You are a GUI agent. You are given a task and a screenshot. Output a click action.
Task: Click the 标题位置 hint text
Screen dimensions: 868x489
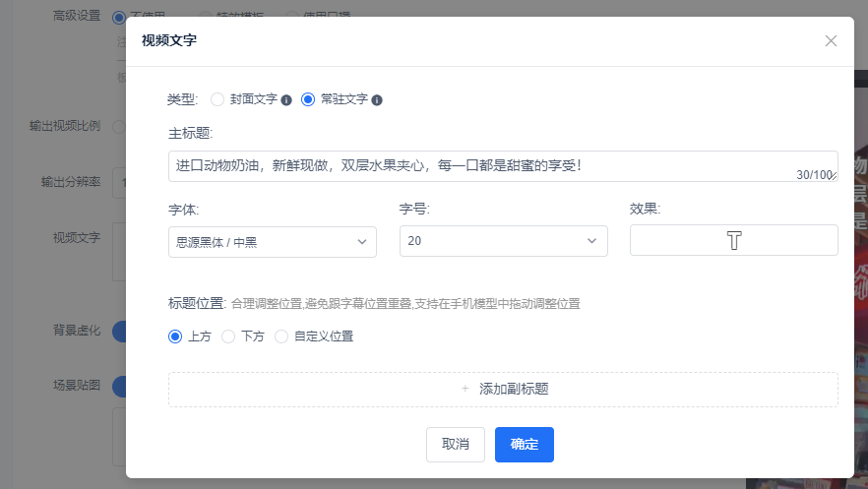click(x=405, y=304)
